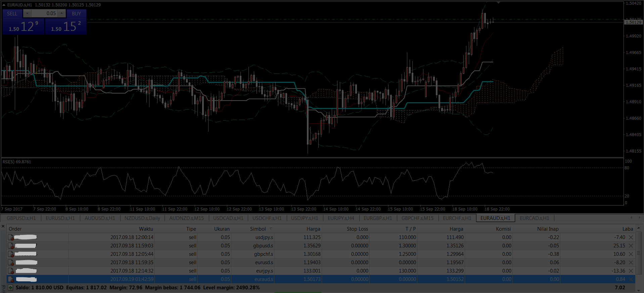Close the eurusd.s position with X

click(631, 262)
